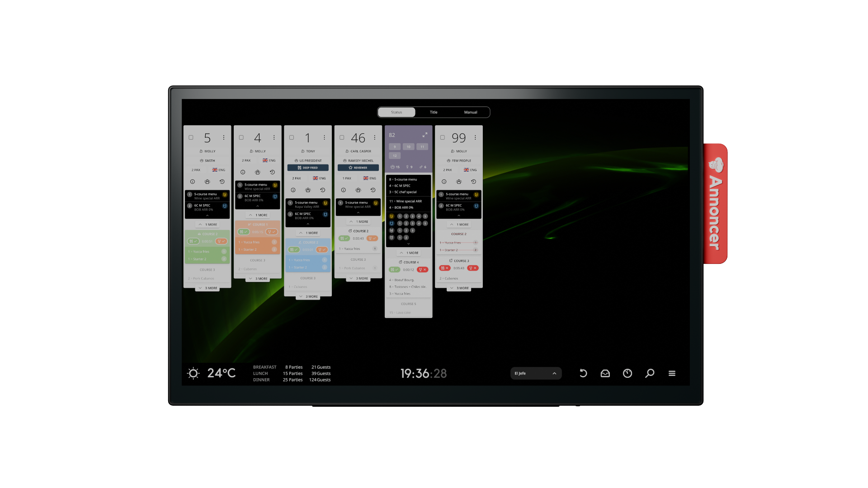Screen dimensions: 868x488
Task: Open the inbox tray icon
Action: [x=605, y=373]
